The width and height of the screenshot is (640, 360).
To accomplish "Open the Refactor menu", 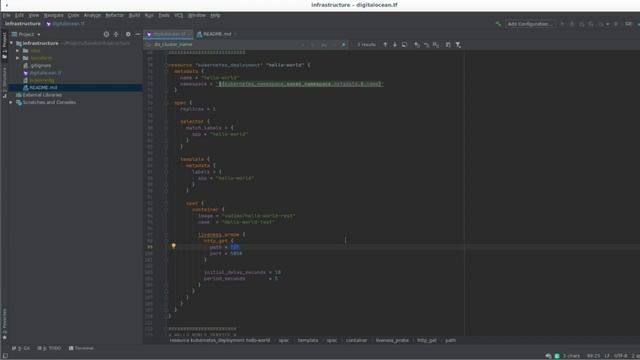I will (x=115, y=15).
